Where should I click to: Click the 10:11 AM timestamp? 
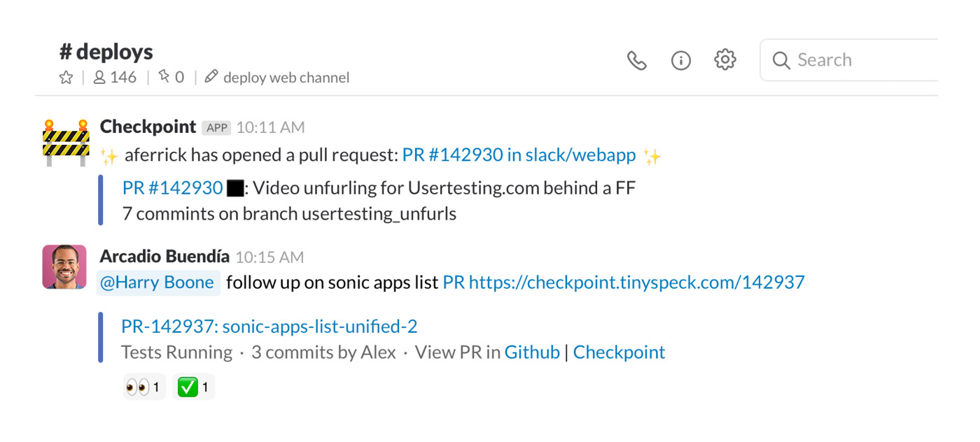click(270, 128)
